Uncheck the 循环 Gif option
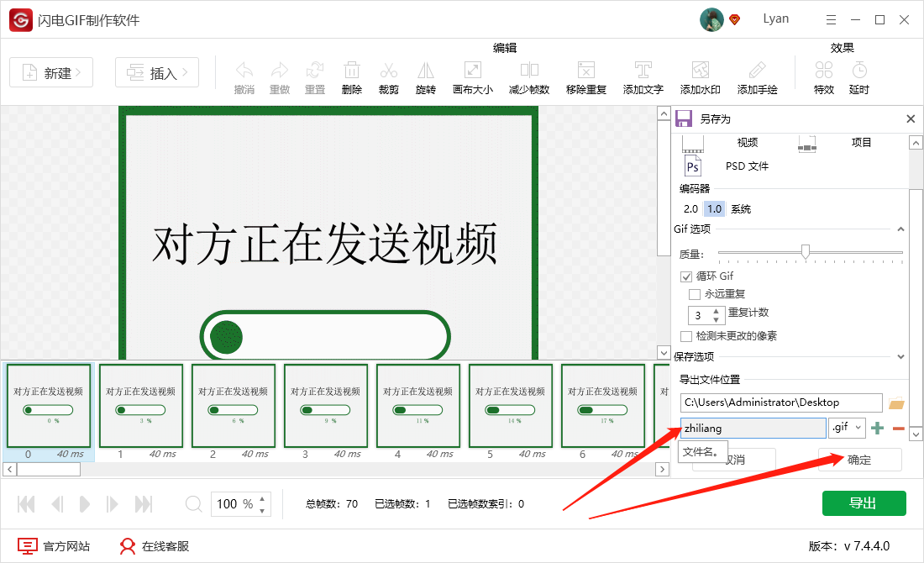924x563 pixels. click(687, 276)
